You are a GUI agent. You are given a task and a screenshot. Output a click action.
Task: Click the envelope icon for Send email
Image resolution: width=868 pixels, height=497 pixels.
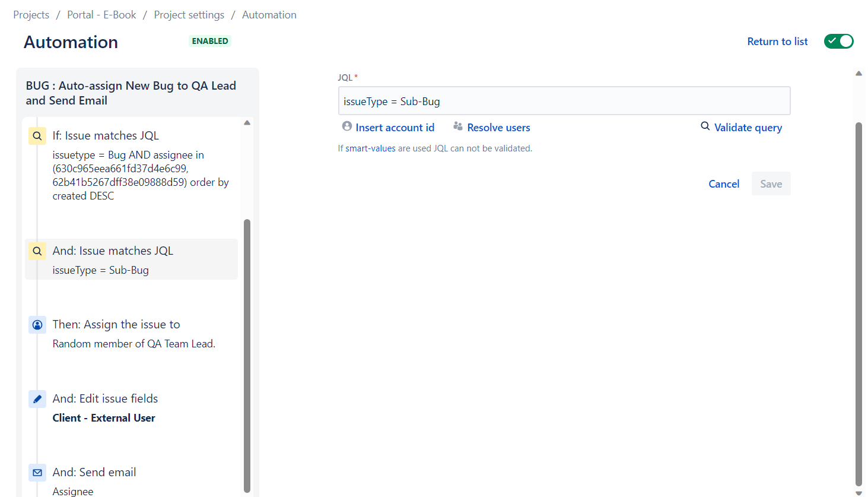[37, 473]
